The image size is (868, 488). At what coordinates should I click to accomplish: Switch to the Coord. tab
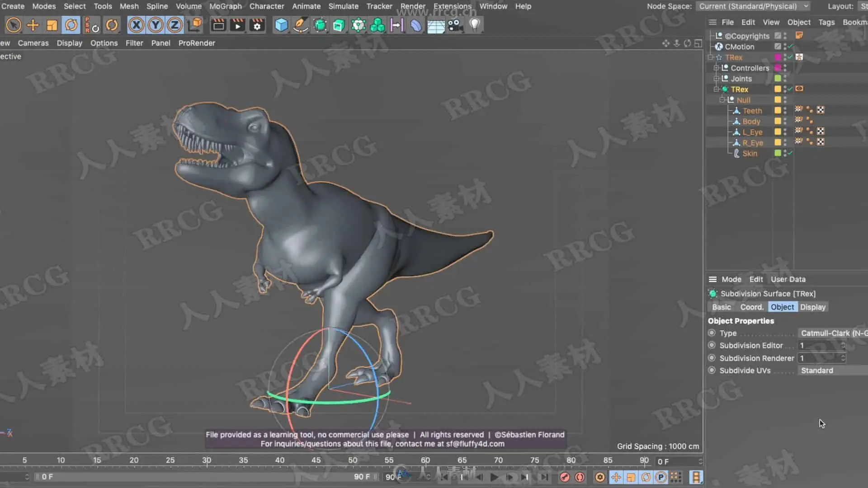(751, 307)
